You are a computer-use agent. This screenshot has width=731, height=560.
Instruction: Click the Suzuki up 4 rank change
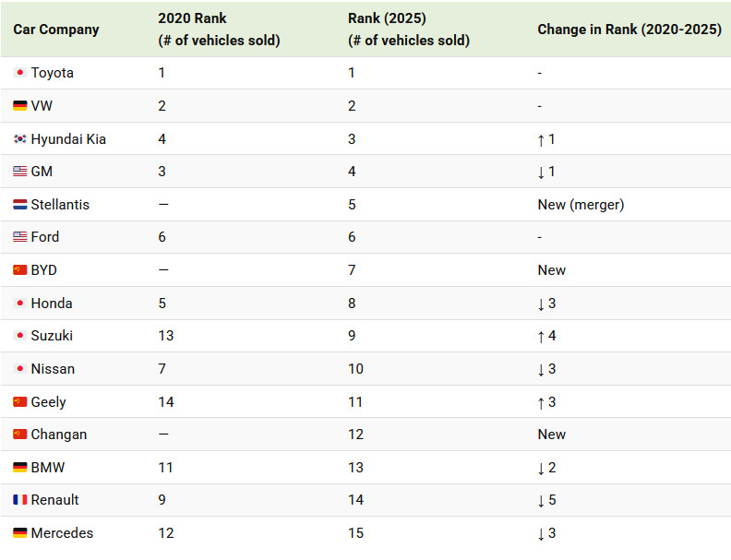pos(546,336)
